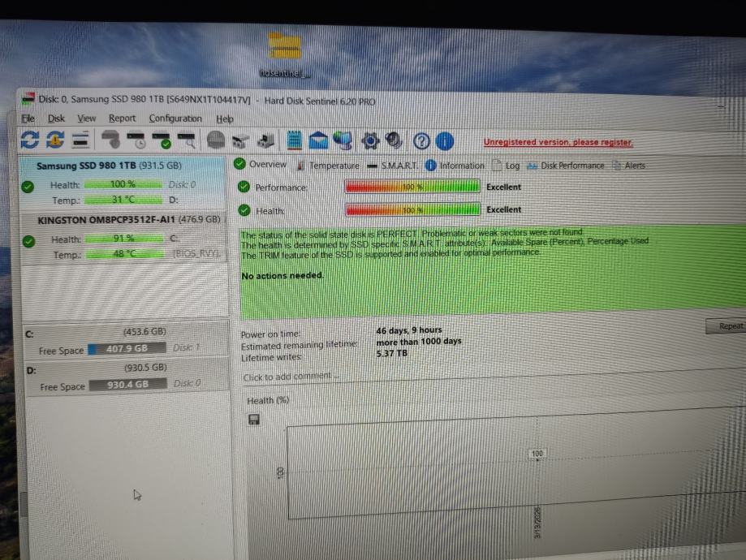Select the Overview tab

point(261,164)
